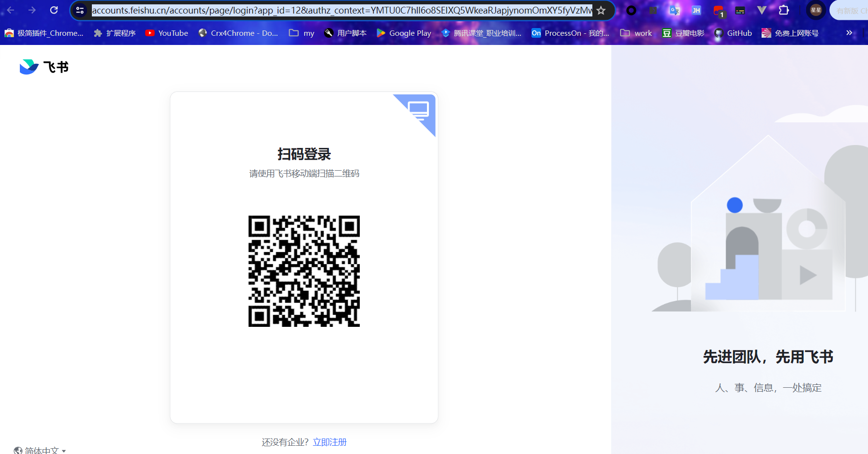This screenshot has height=454, width=868.
Task: Click 立即注册 register link
Action: 330,442
